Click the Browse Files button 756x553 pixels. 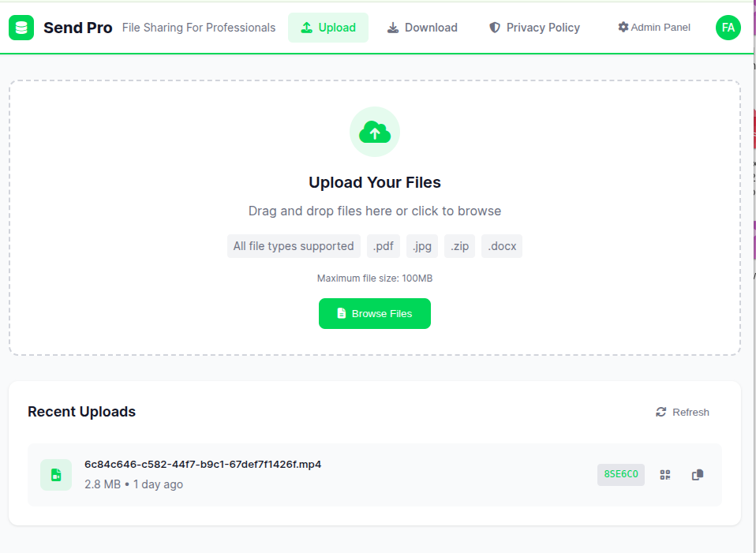coord(374,313)
